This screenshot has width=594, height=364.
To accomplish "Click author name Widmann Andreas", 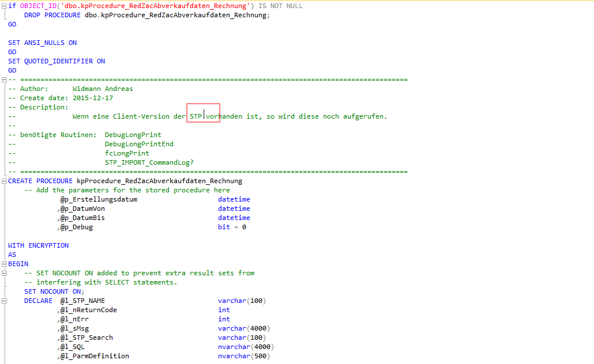I will tap(103, 89).
